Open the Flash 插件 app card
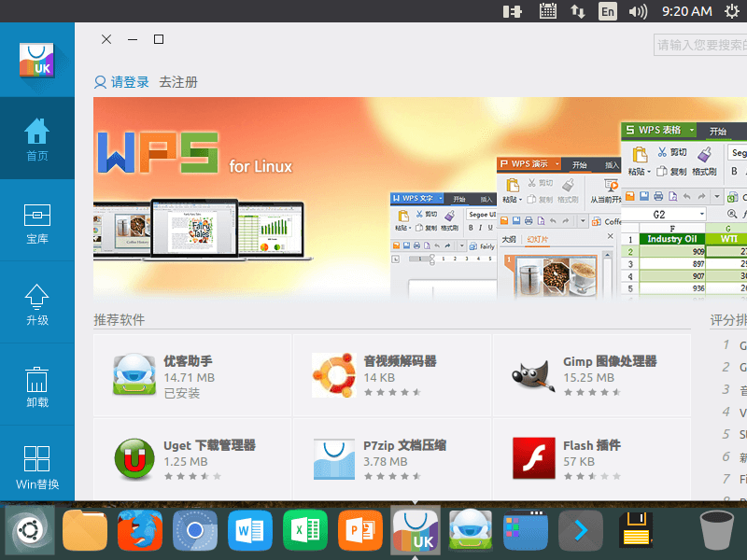Viewport: 747px width, 560px height. 592,459
